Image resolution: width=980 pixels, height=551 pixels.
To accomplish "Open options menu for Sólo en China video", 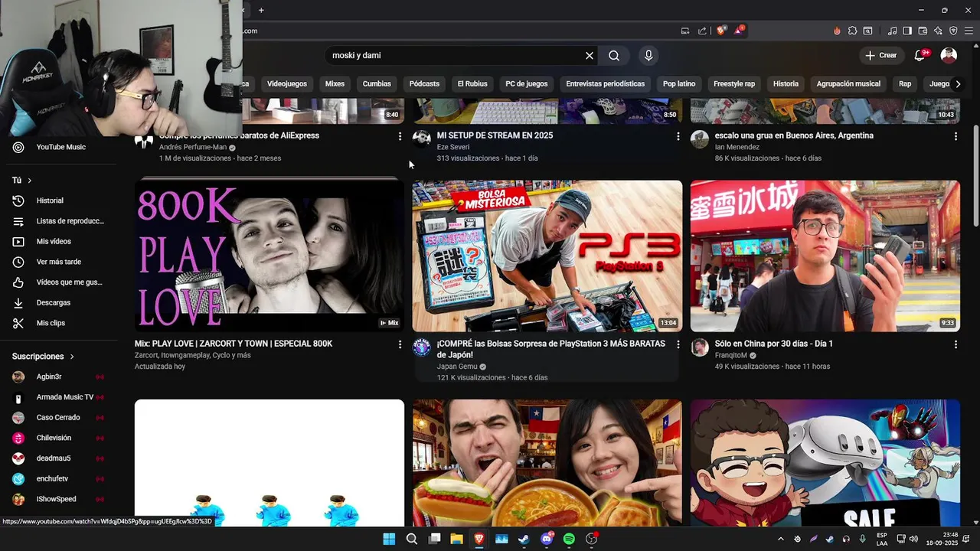I will 955,344.
